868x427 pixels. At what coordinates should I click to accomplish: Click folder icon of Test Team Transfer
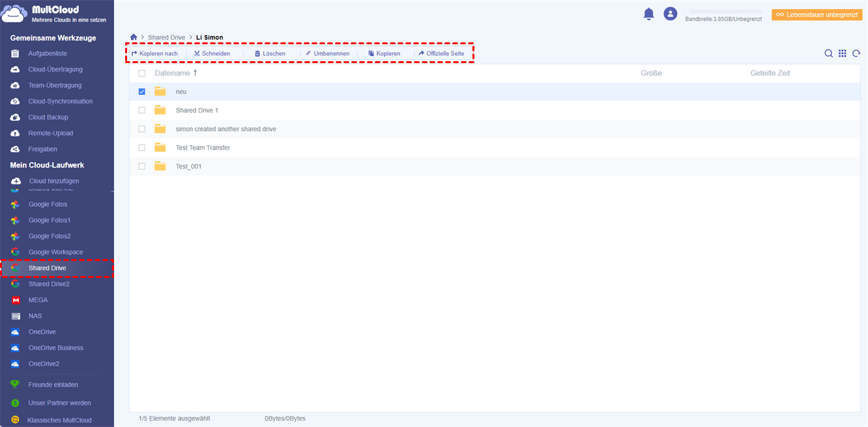160,148
